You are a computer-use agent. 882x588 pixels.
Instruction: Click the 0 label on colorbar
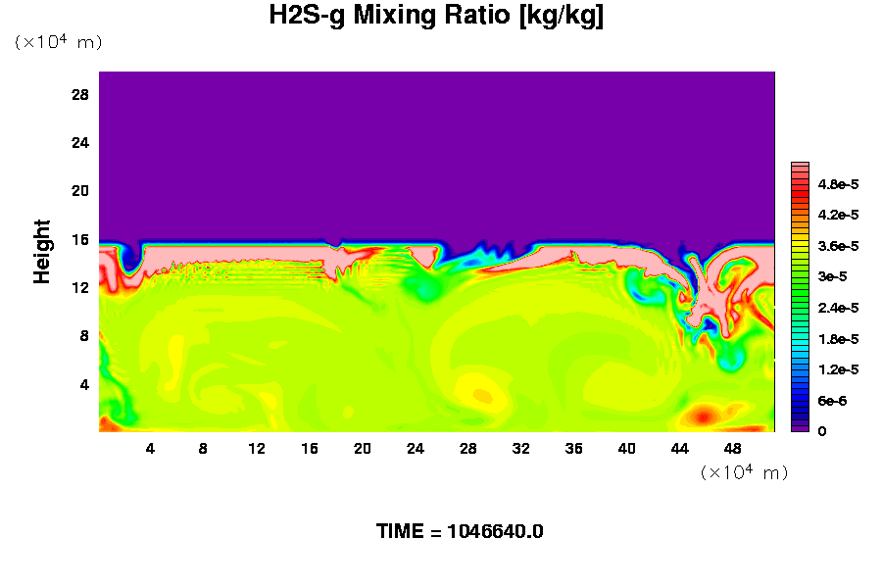coord(821,431)
